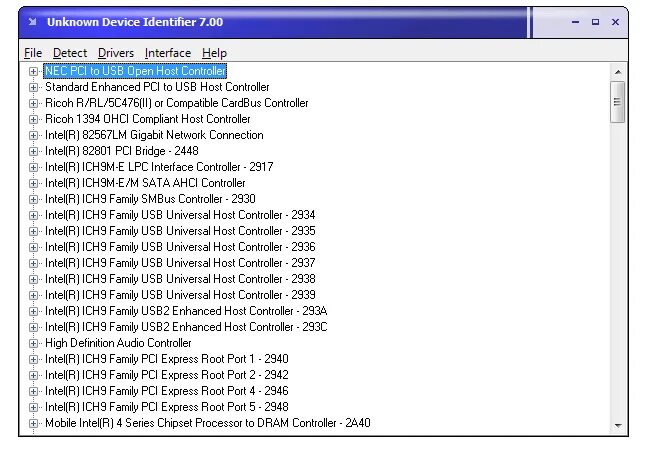648x452 pixels.
Task: Open the File menu
Action: click(x=33, y=53)
